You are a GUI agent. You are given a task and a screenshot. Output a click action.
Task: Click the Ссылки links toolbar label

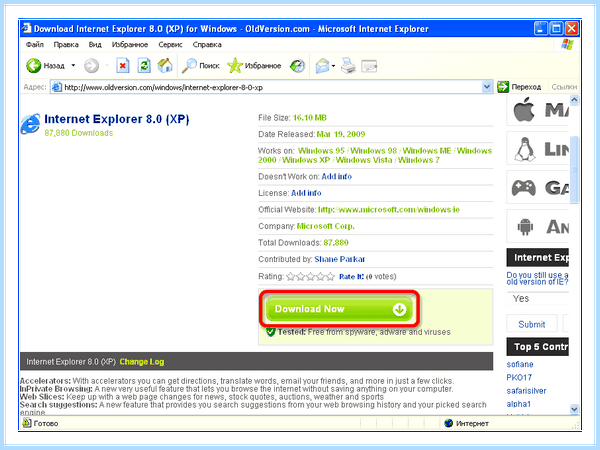coord(564,87)
